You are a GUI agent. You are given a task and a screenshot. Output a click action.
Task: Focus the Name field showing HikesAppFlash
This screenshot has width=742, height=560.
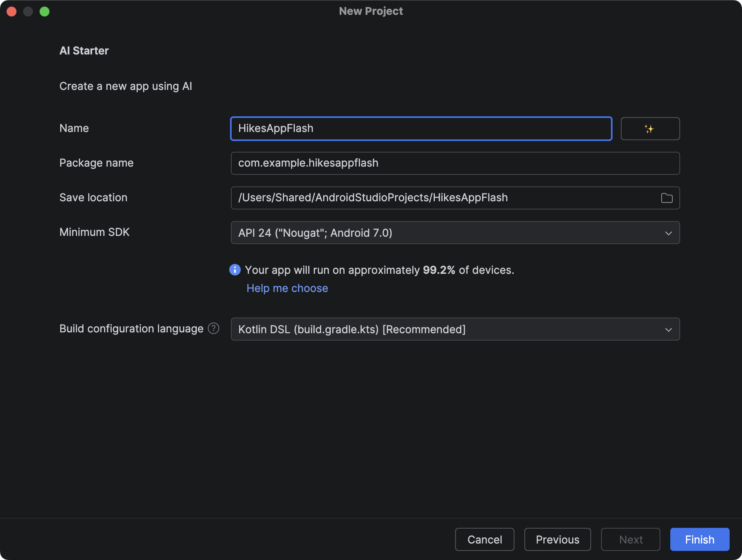click(x=420, y=129)
